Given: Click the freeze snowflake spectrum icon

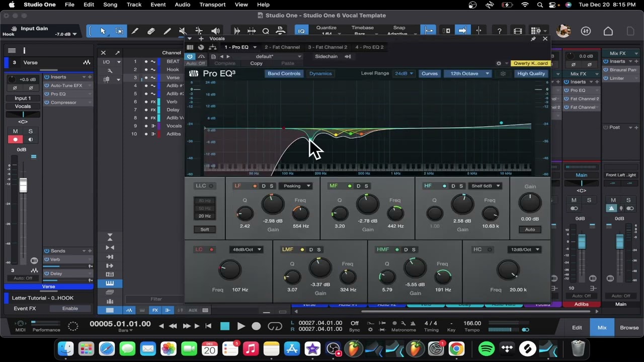Looking at the screenshot, I should 503,73.
